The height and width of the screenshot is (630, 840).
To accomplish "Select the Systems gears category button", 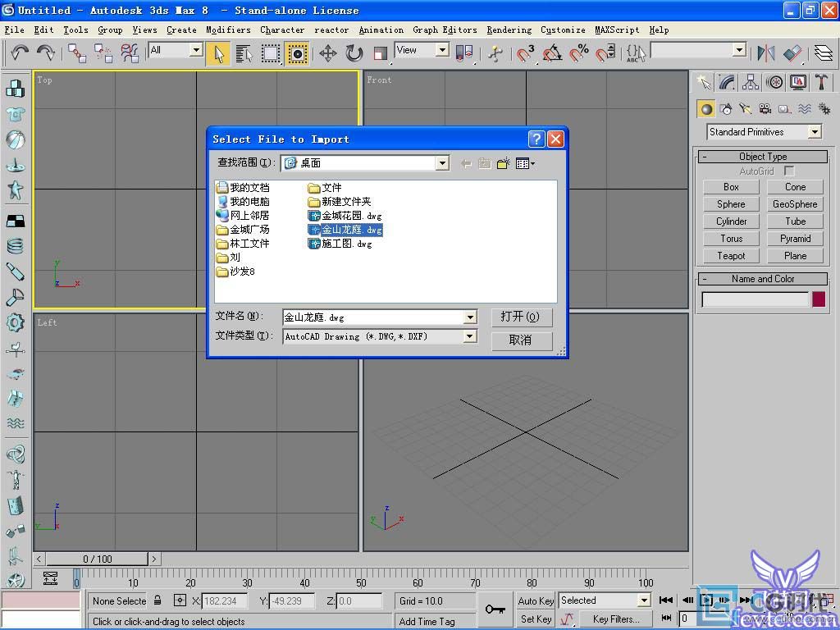I will coord(824,109).
